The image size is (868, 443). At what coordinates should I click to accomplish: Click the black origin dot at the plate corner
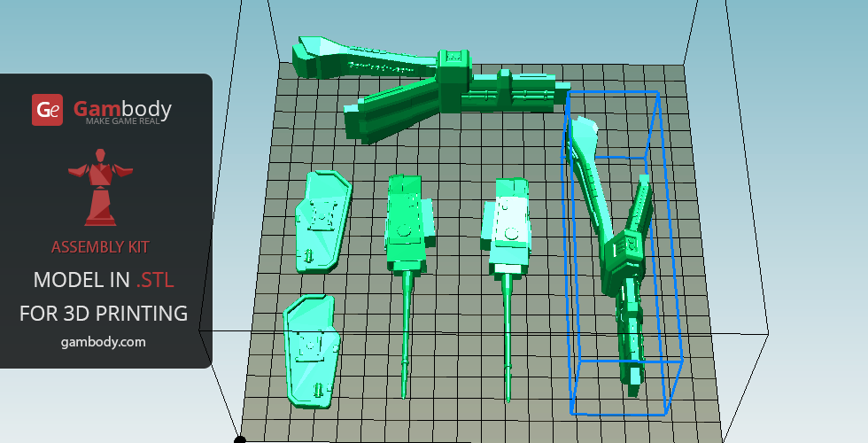(x=240, y=439)
